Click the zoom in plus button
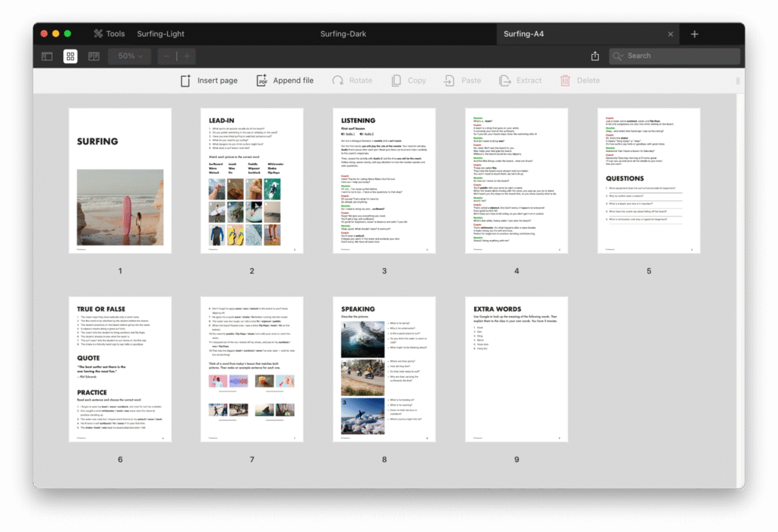 click(186, 56)
